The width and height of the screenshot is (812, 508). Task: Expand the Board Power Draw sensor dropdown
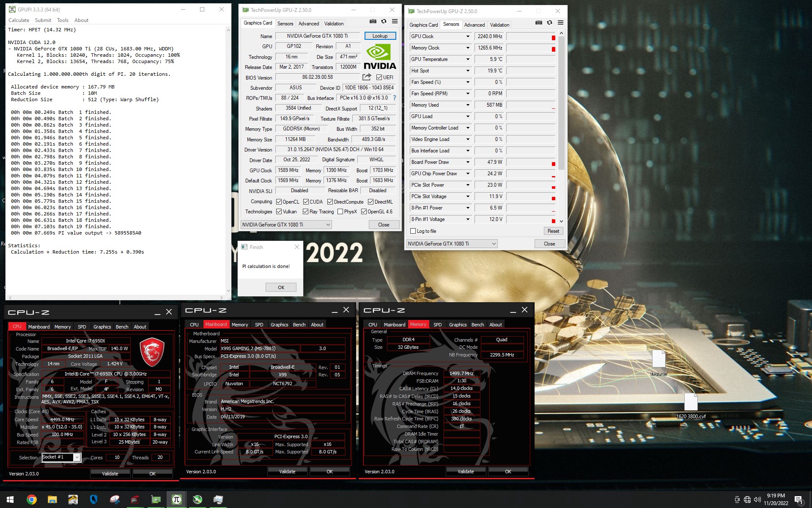click(x=468, y=162)
